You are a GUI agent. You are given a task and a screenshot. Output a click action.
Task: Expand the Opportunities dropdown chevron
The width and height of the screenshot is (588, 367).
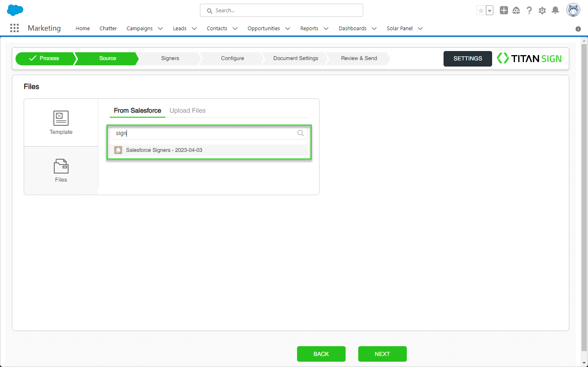(x=288, y=29)
